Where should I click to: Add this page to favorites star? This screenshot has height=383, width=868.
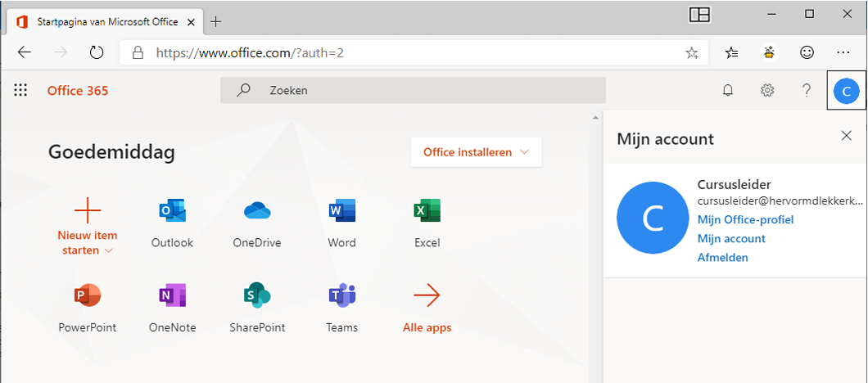point(691,52)
